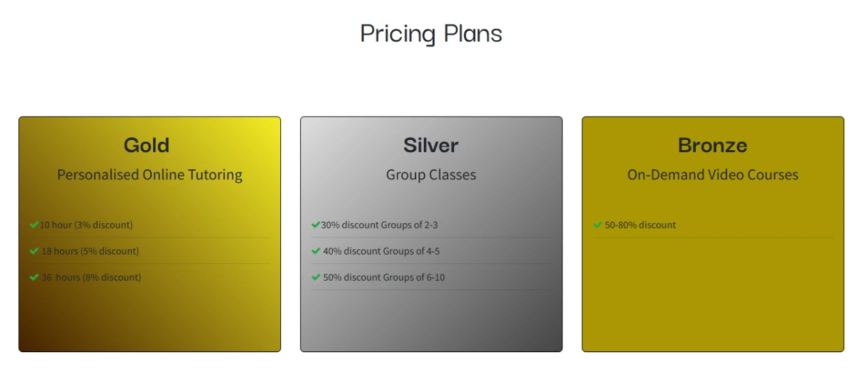Click the 10 hour (3% discount) text
Viewport: 868px width, 372px height.
(x=86, y=225)
